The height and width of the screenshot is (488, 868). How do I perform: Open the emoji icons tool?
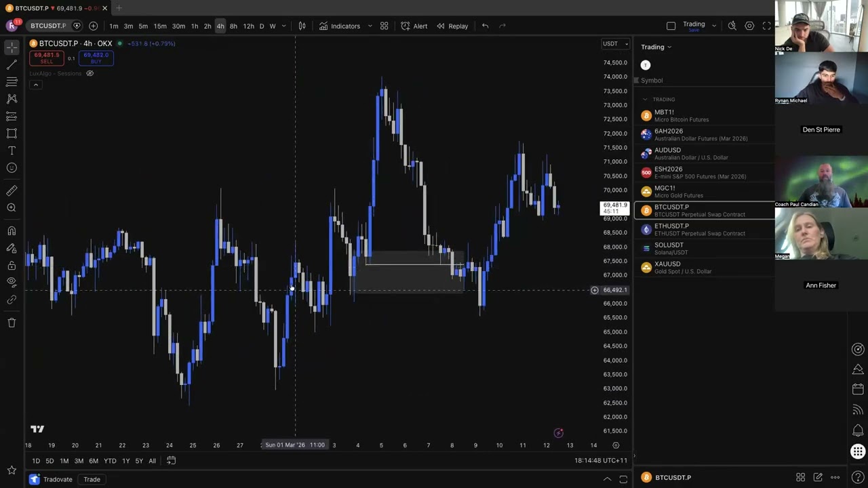tap(12, 168)
